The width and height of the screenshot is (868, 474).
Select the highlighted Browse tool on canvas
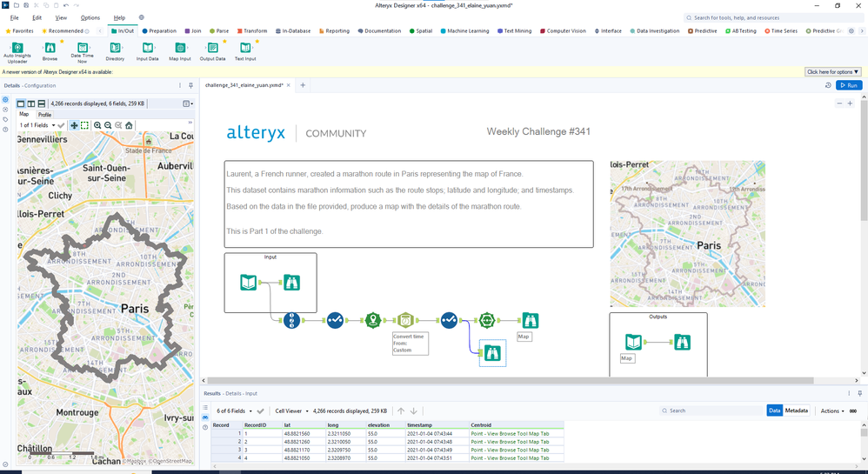coord(492,353)
